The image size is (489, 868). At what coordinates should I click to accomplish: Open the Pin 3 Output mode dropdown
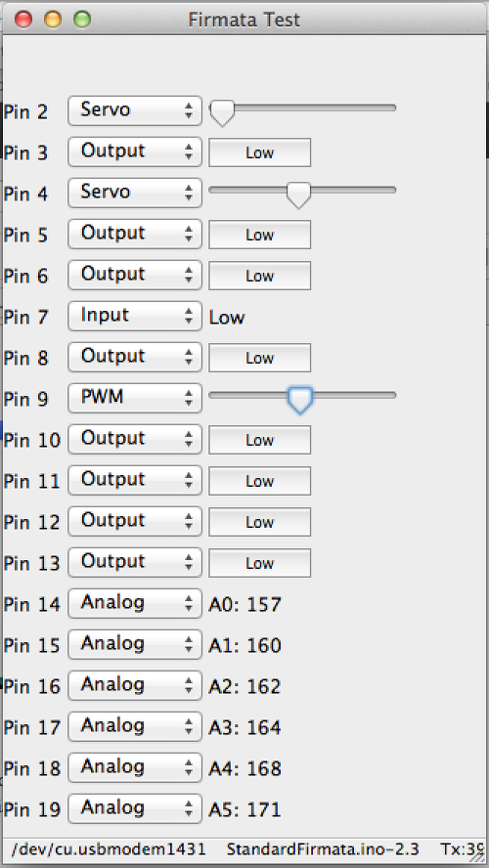tap(135, 152)
